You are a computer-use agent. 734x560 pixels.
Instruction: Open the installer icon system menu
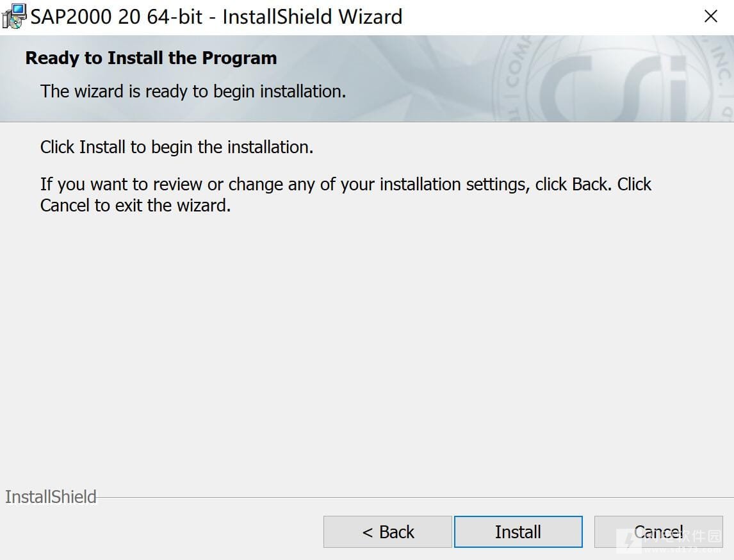click(x=14, y=17)
